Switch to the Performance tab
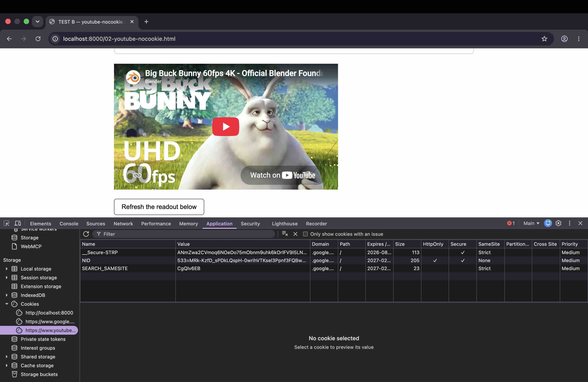 pyautogui.click(x=156, y=224)
